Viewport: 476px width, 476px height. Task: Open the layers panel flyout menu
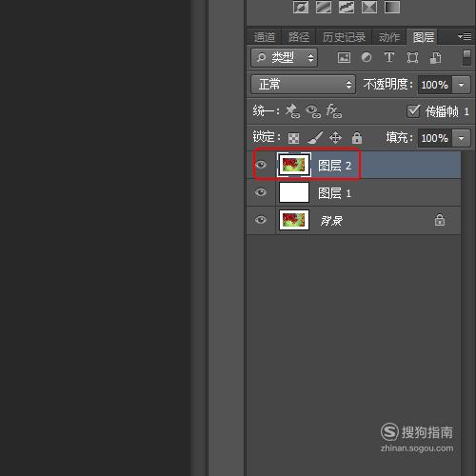(465, 37)
